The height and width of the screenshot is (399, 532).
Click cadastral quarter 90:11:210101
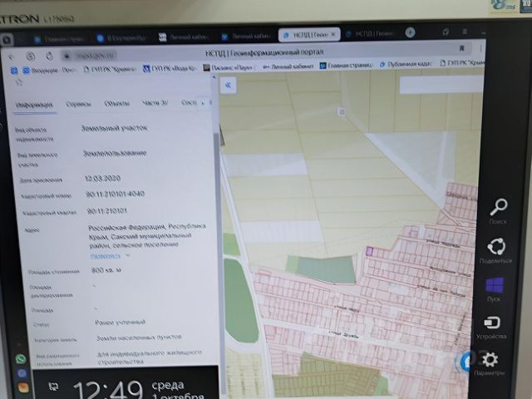[x=107, y=210]
